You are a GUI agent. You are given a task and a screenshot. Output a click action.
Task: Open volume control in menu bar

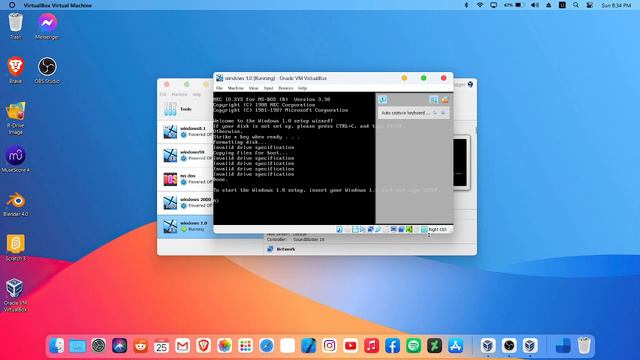535,5
